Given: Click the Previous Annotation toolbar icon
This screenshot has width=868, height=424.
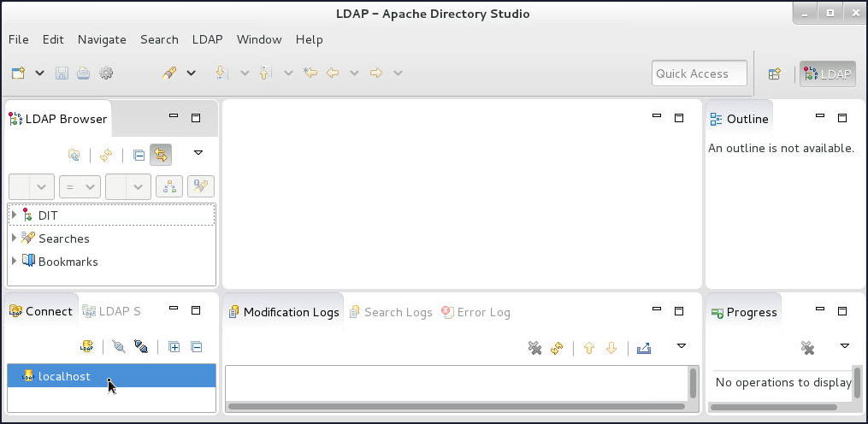Looking at the screenshot, I should click(266, 73).
